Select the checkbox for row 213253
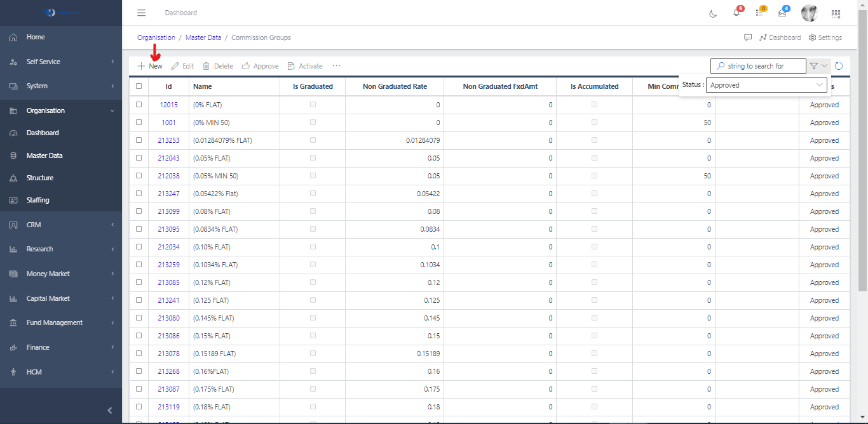Image resolution: width=868 pixels, height=424 pixels. [x=139, y=140]
